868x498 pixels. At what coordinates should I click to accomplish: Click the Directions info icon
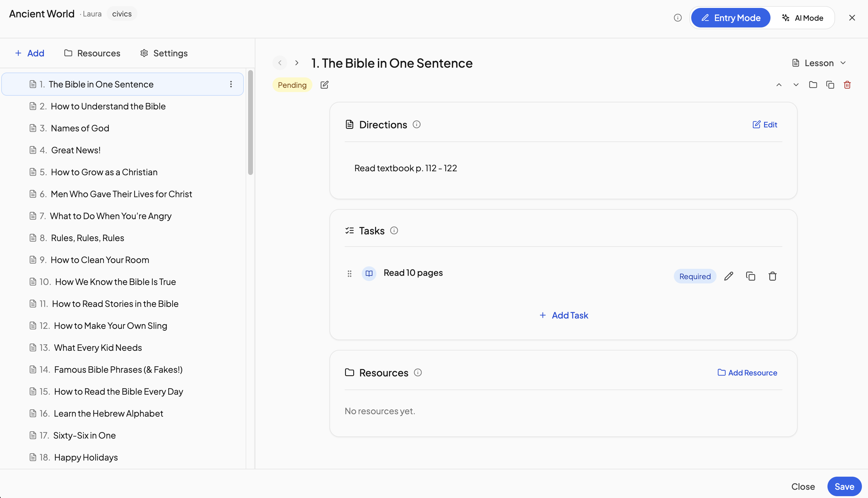tap(416, 124)
